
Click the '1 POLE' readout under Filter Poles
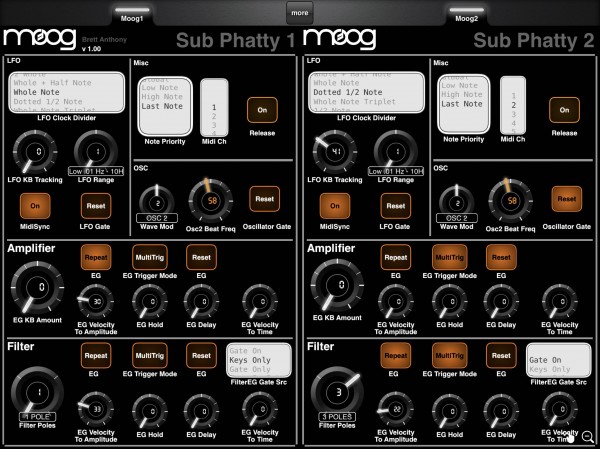pyautogui.click(x=38, y=417)
